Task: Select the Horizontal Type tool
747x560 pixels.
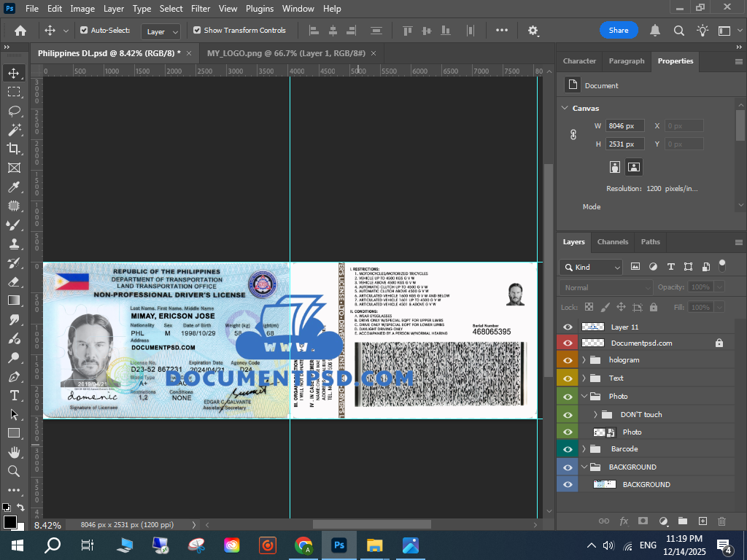Action: point(14,395)
